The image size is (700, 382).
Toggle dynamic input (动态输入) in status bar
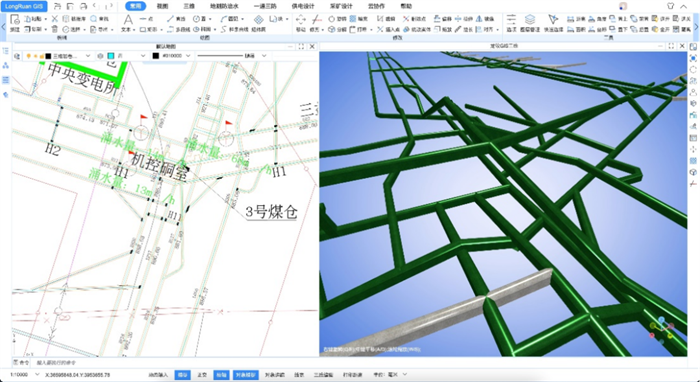click(x=158, y=375)
